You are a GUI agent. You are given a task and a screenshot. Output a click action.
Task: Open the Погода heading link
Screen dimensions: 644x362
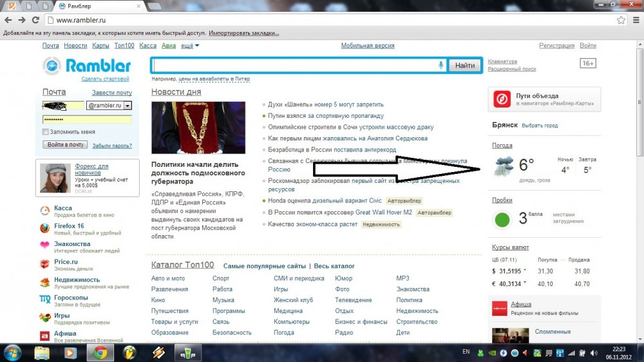point(502,146)
